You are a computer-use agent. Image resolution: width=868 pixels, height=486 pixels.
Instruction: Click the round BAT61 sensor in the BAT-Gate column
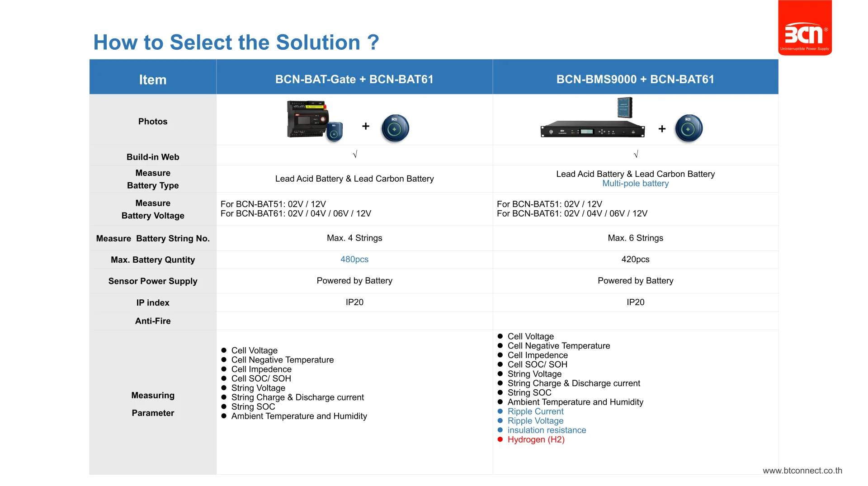[395, 128]
